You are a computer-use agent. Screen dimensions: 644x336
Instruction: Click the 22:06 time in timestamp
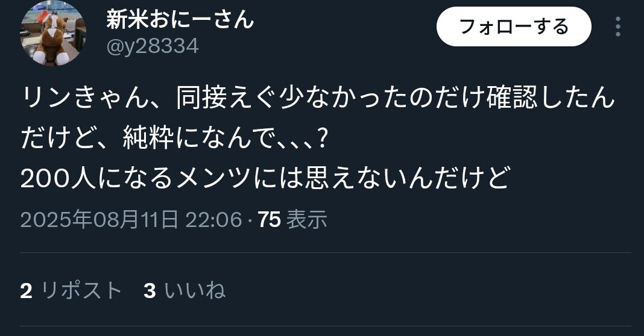(213, 220)
